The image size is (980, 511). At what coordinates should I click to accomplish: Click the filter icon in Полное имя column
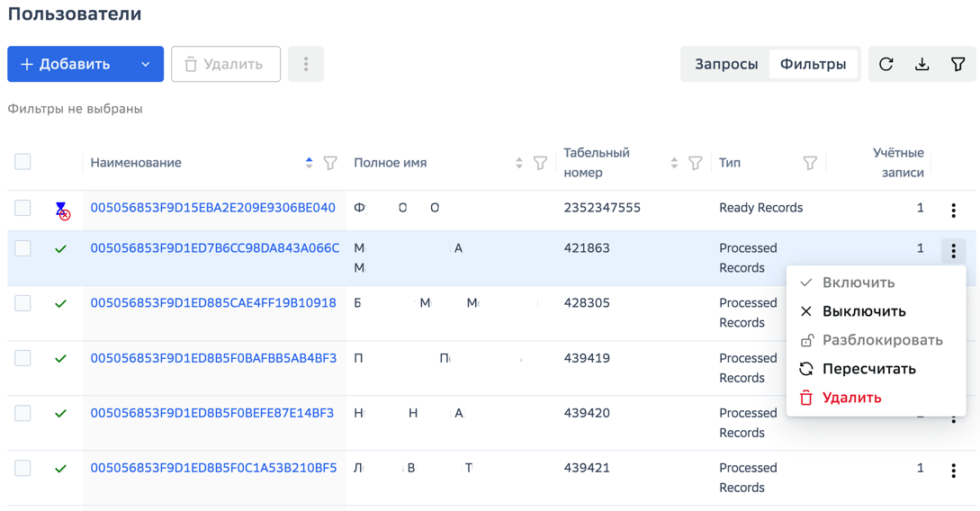click(540, 163)
